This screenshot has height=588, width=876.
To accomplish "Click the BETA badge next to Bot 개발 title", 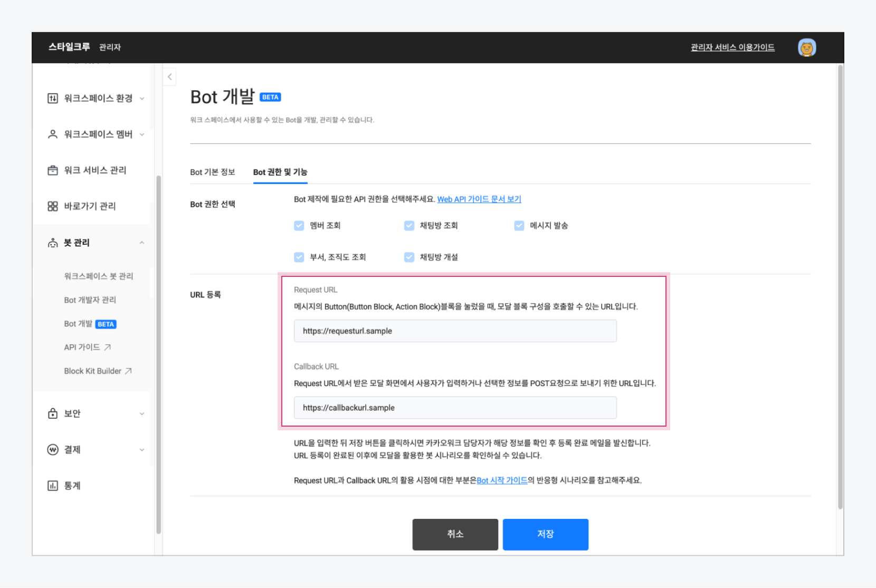I will (x=270, y=97).
